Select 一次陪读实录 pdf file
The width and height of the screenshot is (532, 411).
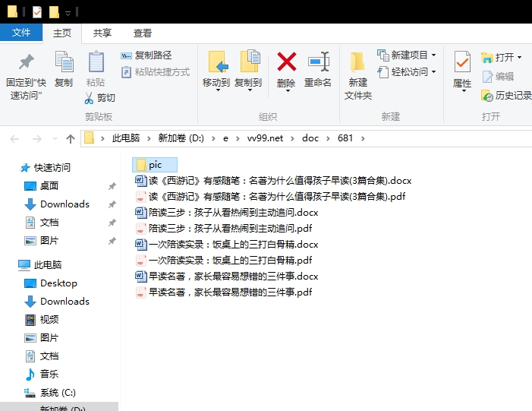pos(224,260)
